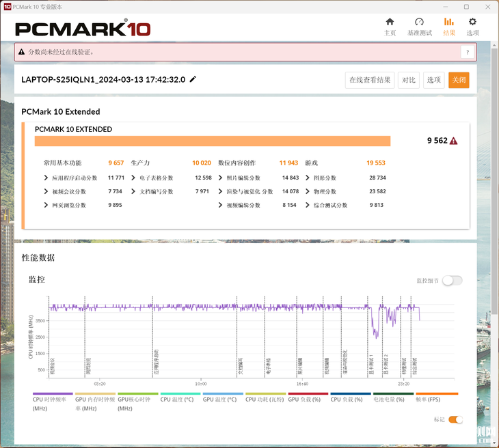Expand 视频会议分数 row
The width and height of the screenshot is (499, 448).
coord(46,191)
